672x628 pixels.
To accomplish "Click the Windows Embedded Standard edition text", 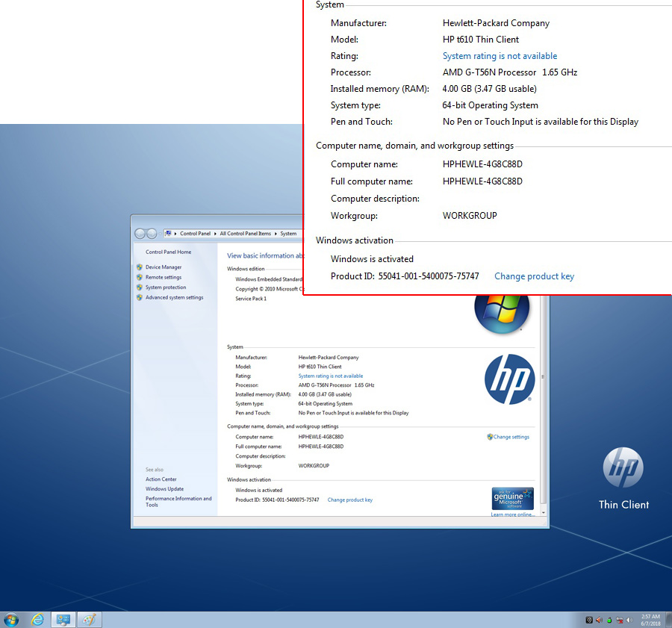I will click(x=269, y=279).
